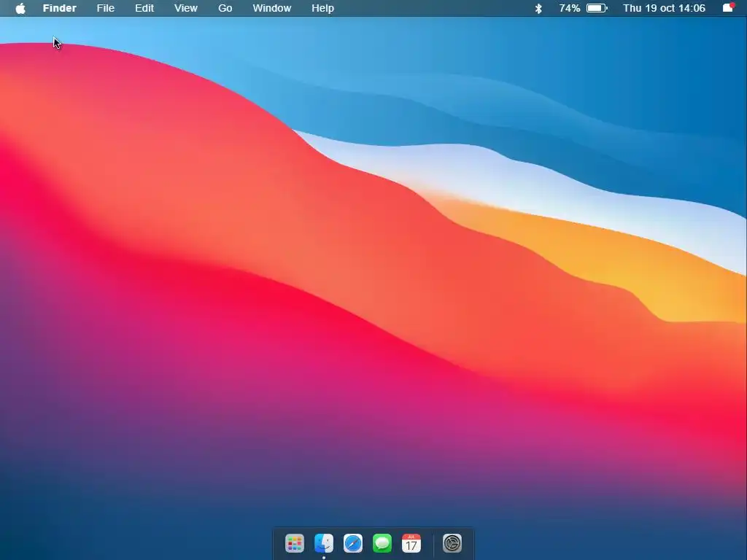Open the Edit menu
The height and width of the screenshot is (560, 747).
(x=144, y=8)
